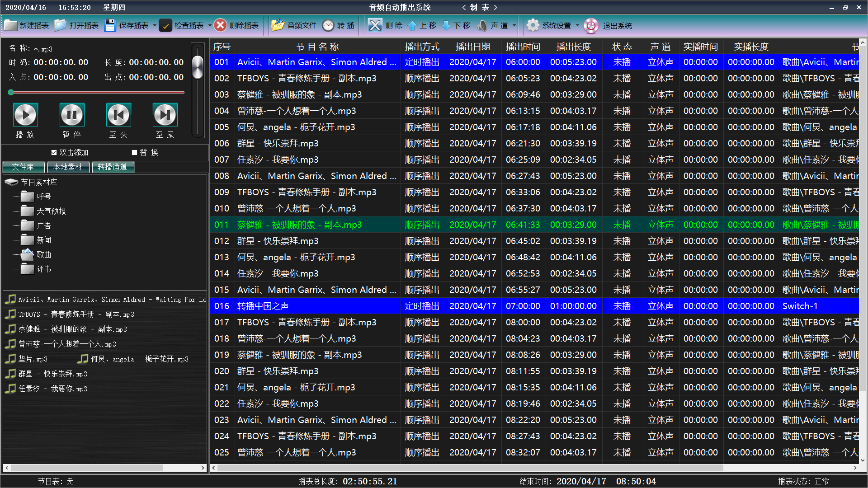
Task: Jump to start with 至头 button
Action: coord(118,115)
